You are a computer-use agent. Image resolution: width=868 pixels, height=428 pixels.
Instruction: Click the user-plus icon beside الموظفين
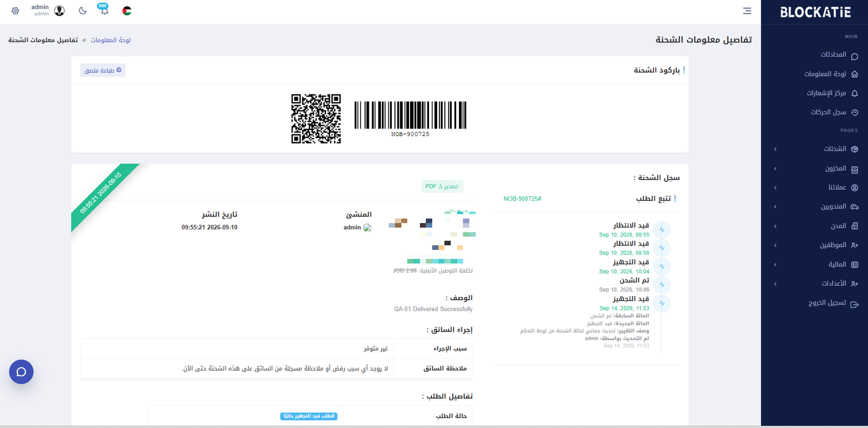tap(854, 245)
